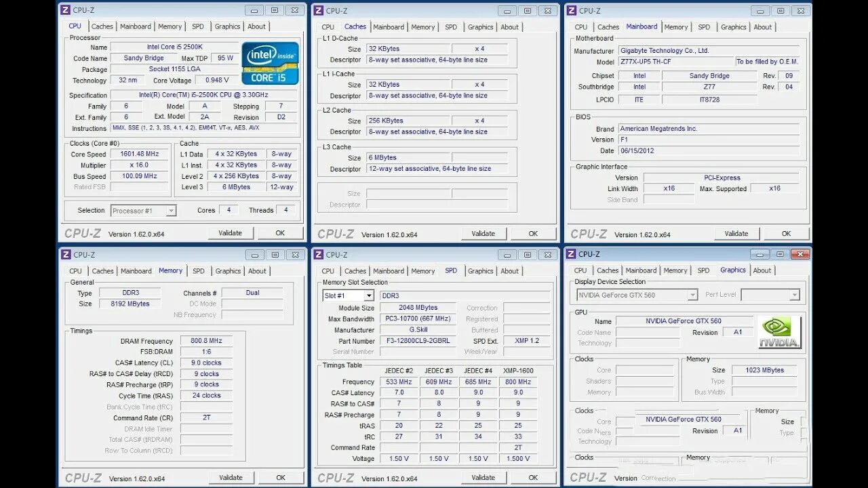Switch to SPD tab in the Memory window
Image resolution: width=868 pixels, height=488 pixels.
(199, 271)
